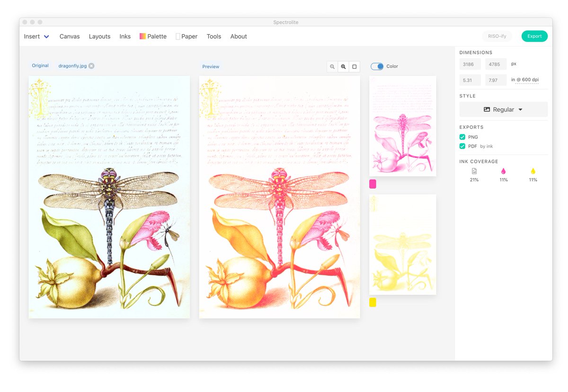568x392 pixels.
Task: Open the Inks menu
Action: (125, 36)
